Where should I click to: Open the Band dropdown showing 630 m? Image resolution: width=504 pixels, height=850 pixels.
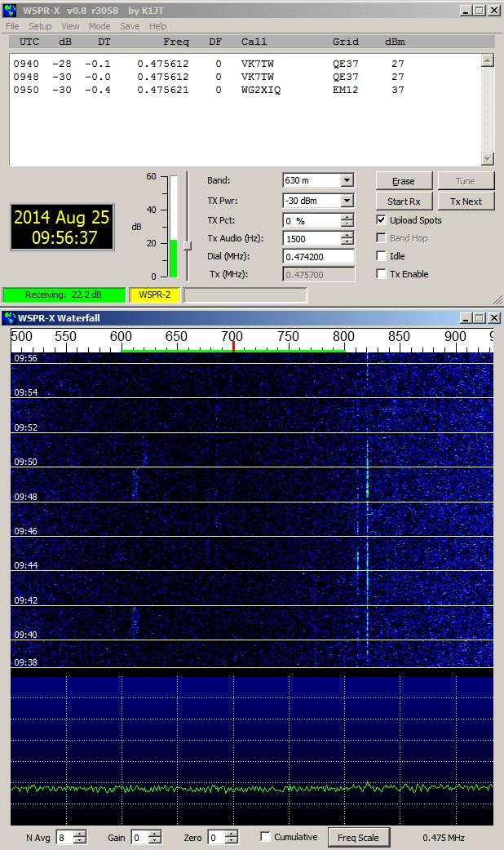click(347, 181)
